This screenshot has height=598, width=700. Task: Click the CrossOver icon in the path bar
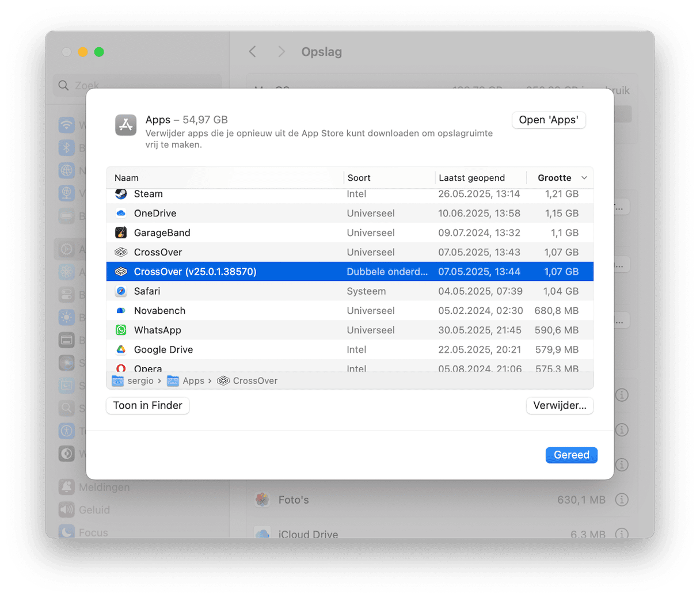(x=223, y=381)
